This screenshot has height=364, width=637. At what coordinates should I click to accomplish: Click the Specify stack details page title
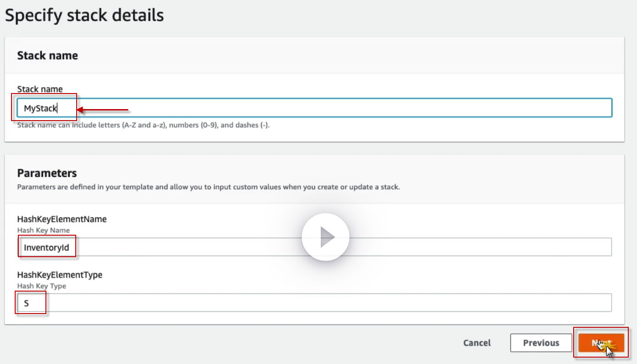click(x=84, y=16)
